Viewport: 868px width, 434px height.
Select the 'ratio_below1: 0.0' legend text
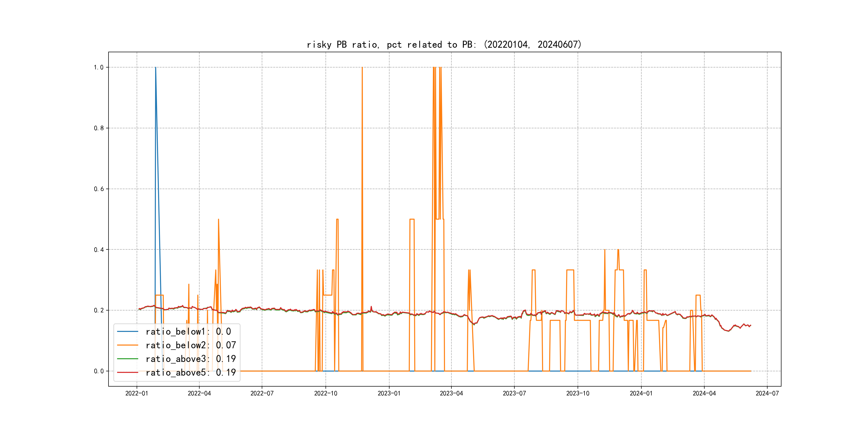(x=188, y=332)
